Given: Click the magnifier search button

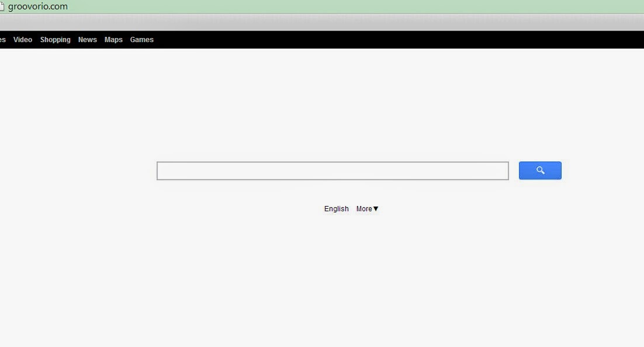Looking at the screenshot, I should tap(539, 170).
